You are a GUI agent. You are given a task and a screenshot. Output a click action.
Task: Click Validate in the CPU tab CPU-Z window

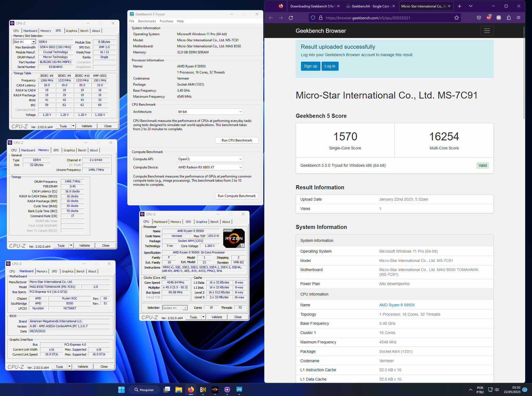click(x=217, y=317)
